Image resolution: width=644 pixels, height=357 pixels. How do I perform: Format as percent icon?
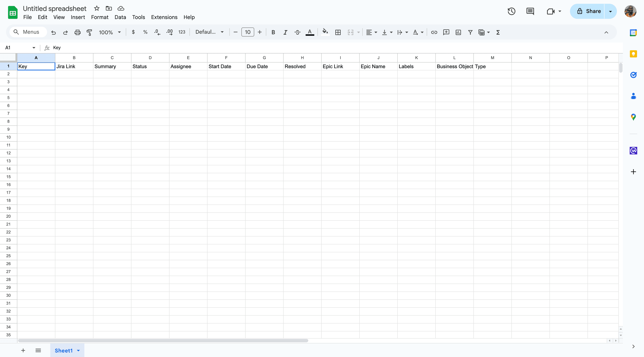tap(145, 32)
